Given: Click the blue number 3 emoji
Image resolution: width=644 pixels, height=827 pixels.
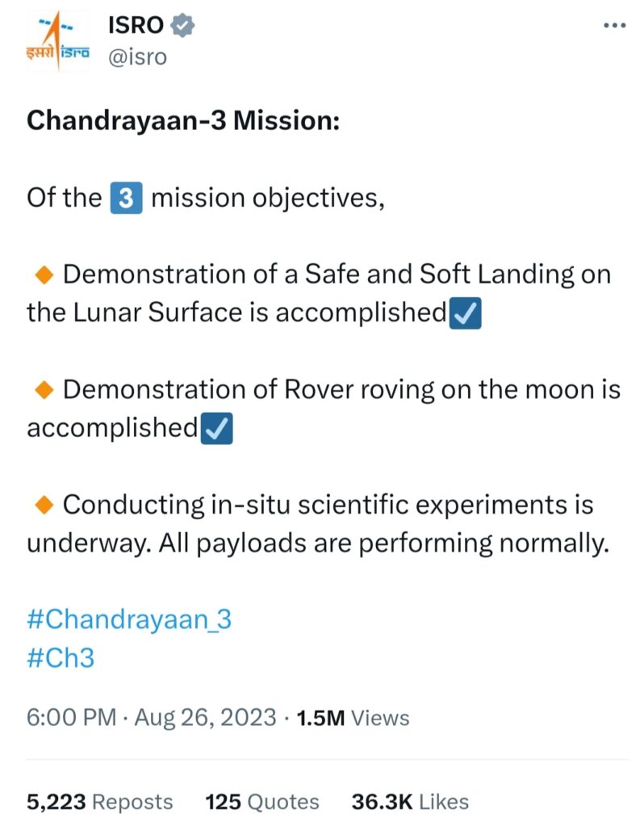Looking at the screenshot, I should [x=126, y=198].
